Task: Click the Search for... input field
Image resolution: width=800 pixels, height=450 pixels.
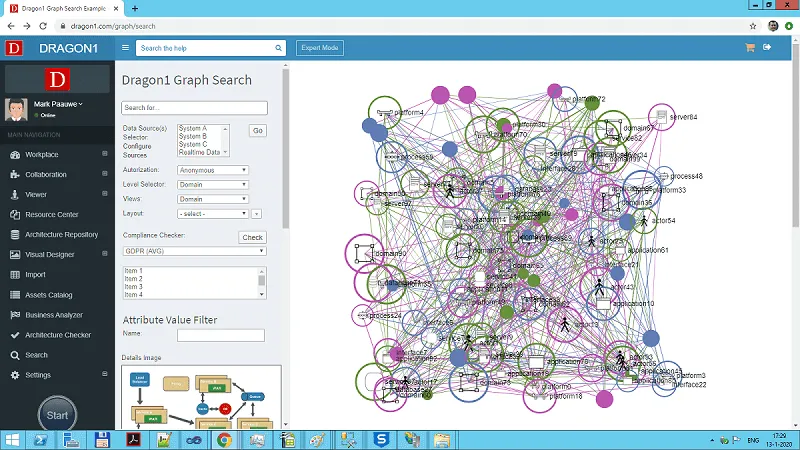Action: [x=194, y=108]
